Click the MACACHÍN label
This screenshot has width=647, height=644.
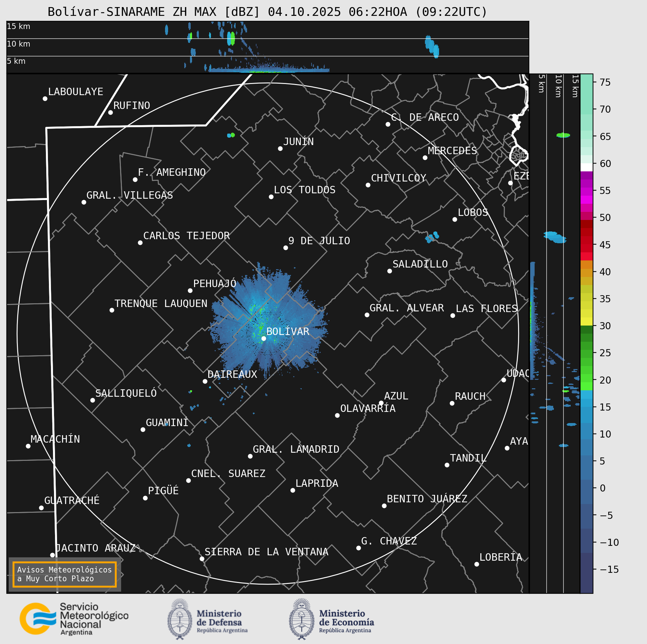(x=55, y=439)
